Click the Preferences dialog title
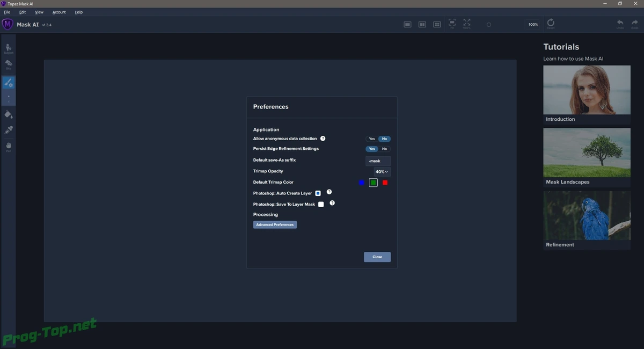The height and width of the screenshot is (349, 644). (271, 107)
